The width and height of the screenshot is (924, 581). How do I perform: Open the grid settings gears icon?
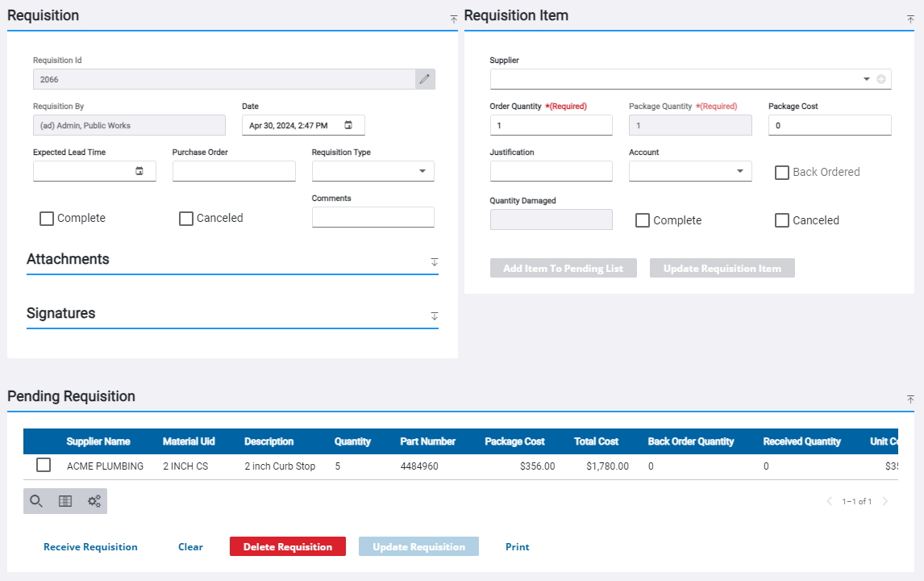click(94, 500)
